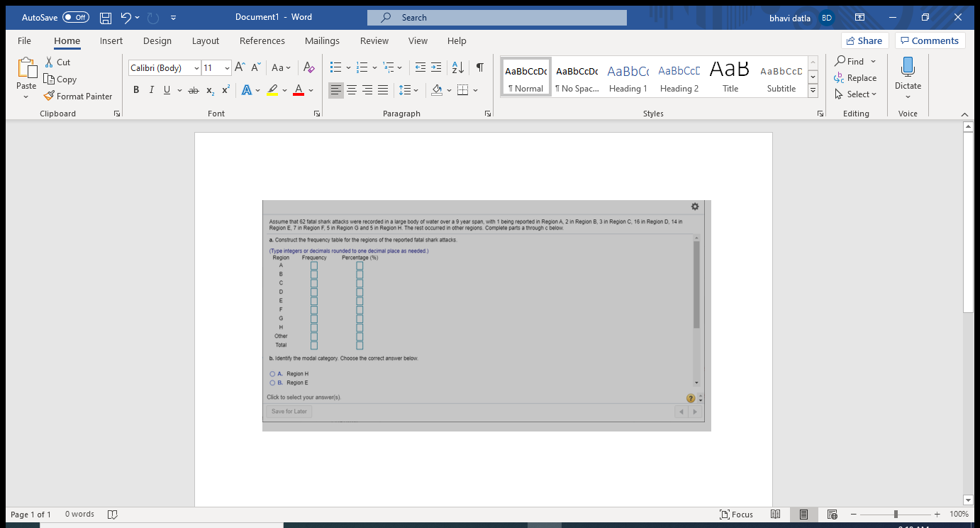Screen dimensions: 980x528
Task: Toggle the AutoSave switch
Action: tap(76, 18)
